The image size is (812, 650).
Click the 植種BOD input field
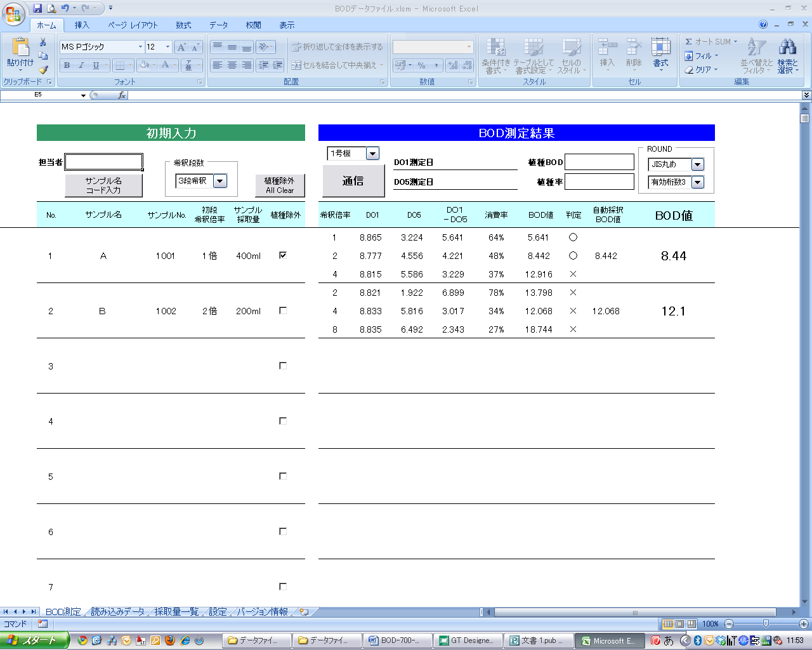pyautogui.click(x=599, y=162)
